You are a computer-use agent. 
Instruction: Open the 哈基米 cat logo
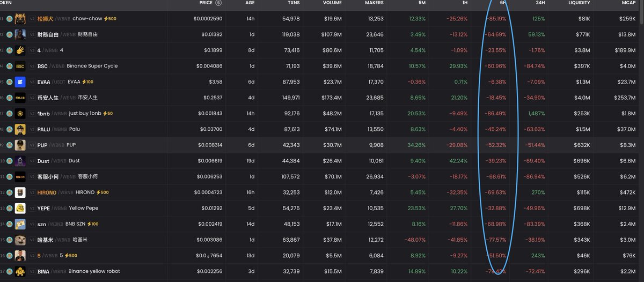[20, 240]
